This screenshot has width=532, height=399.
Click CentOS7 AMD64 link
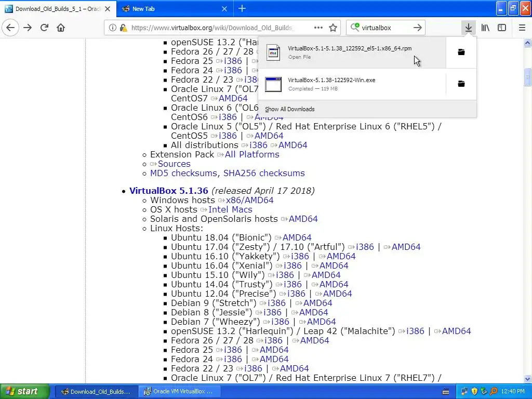(233, 98)
